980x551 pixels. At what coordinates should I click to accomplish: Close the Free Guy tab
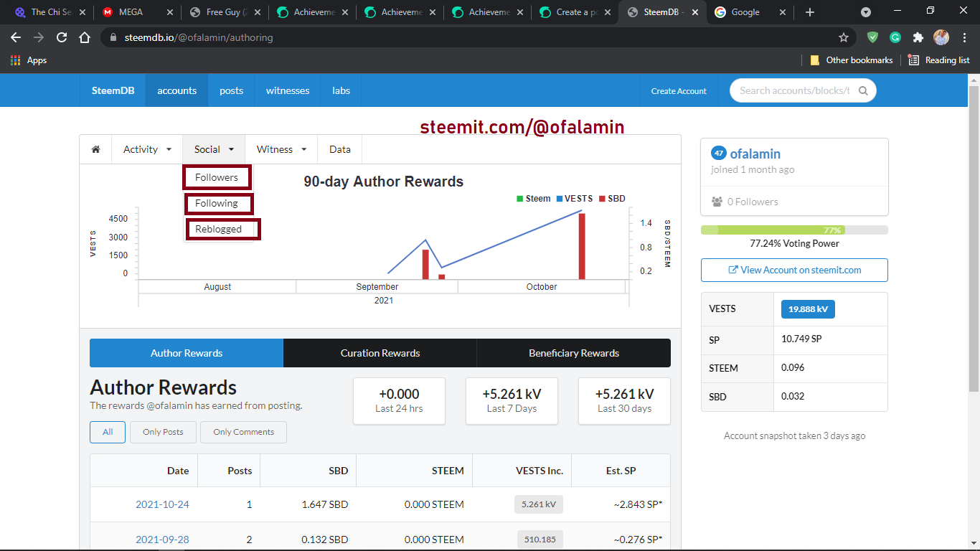coord(257,12)
